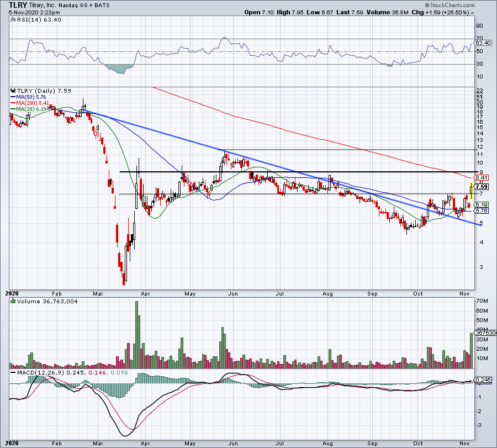Click the Chg +1.59 (+26.50%) value
This screenshot has height=448, width=497.
(x=440, y=12)
